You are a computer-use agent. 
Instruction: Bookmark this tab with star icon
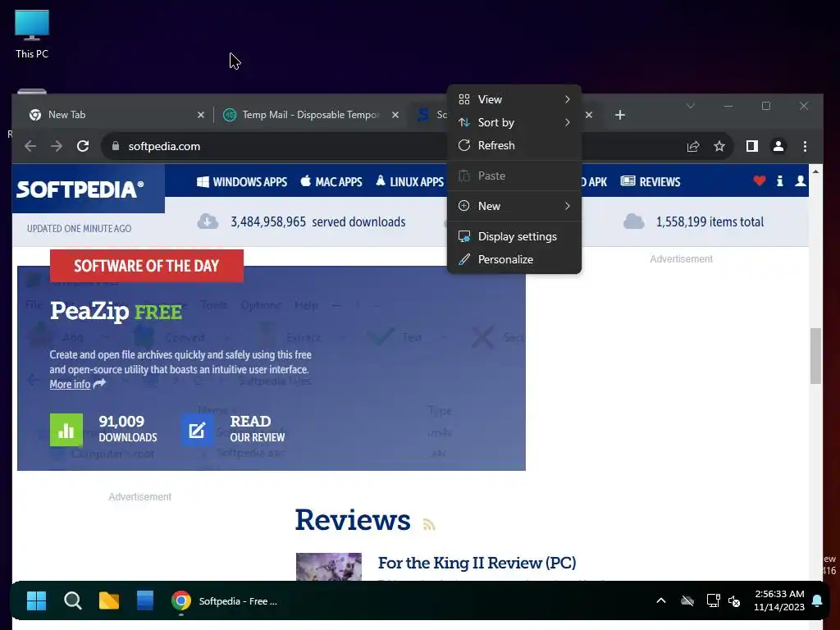pyautogui.click(x=719, y=146)
